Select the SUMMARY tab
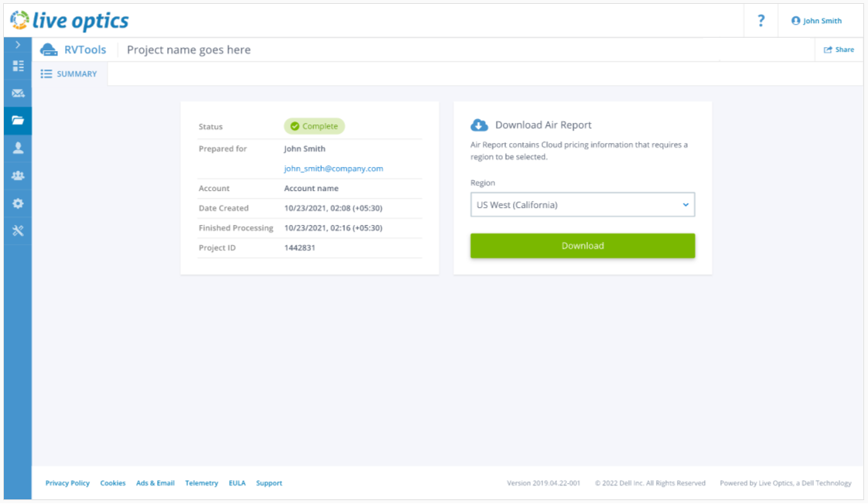This screenshot has height=504, width=868. point(69,73)
